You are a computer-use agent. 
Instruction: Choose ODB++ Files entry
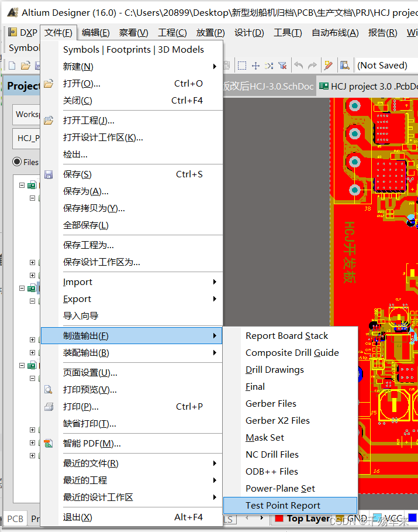pos(290,472)
